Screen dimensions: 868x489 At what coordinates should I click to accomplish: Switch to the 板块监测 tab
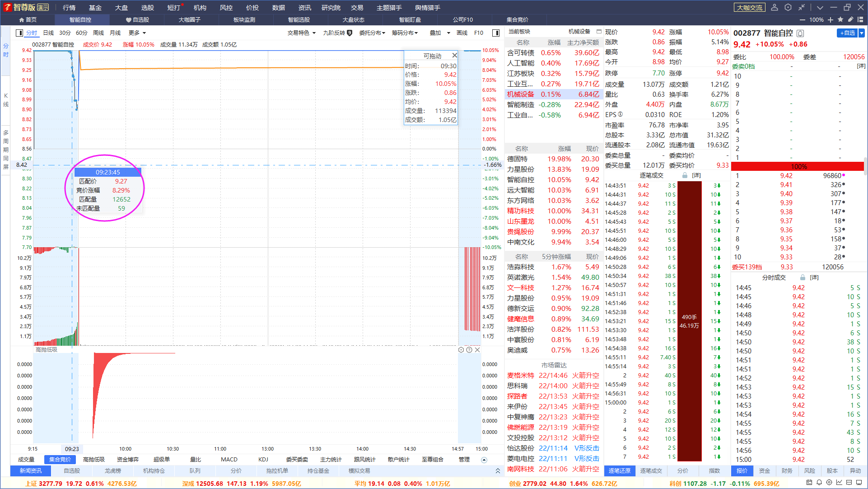[244, 20]
